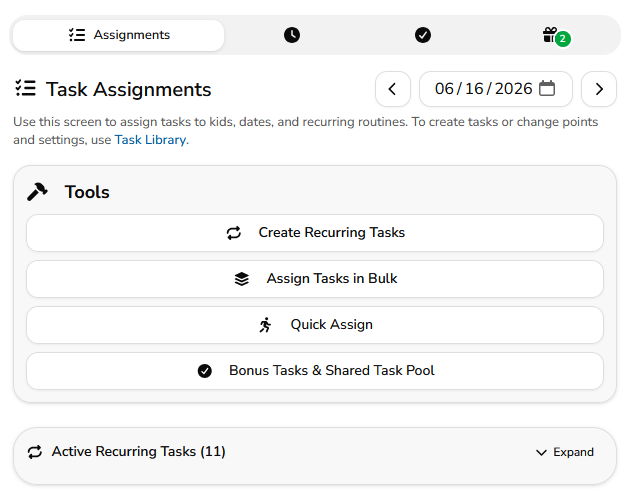Follow the Task Library link
This screenshot has width=628, height=496.
pos(150,140)
